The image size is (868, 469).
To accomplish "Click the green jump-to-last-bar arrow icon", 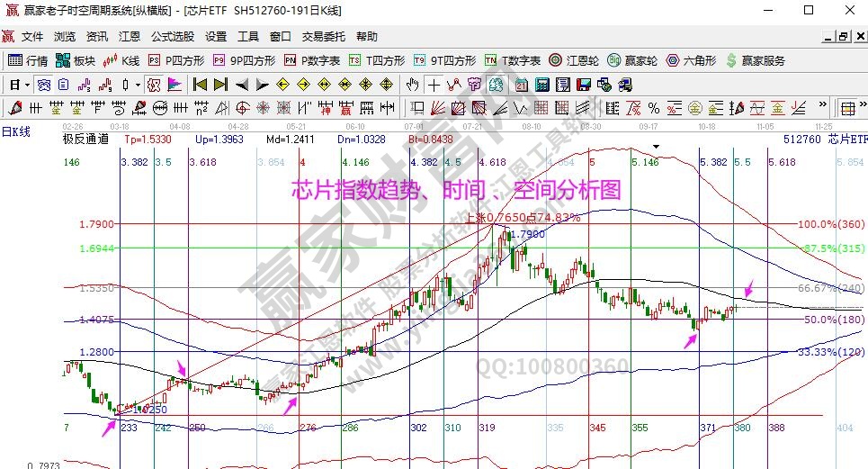I will pyautogui.click(x=220, y=85).
